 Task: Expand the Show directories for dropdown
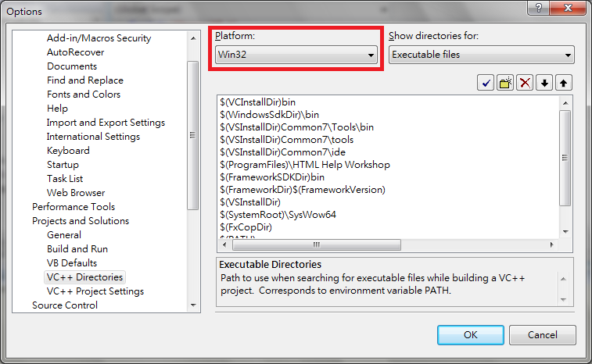tap(481, 55)
